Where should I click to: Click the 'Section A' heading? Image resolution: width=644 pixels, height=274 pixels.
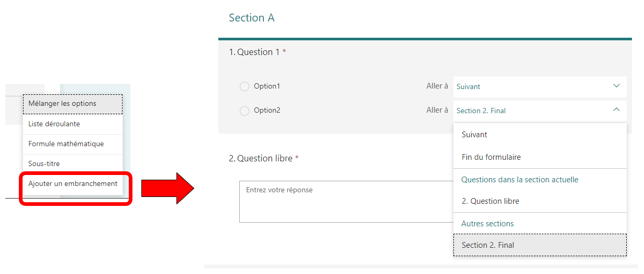[x=252, y=18]
